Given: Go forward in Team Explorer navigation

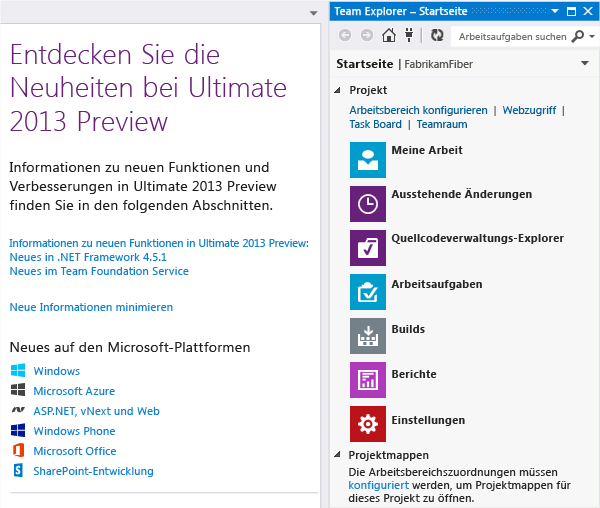Looking at the screenshot, I should tap(367, 36).
